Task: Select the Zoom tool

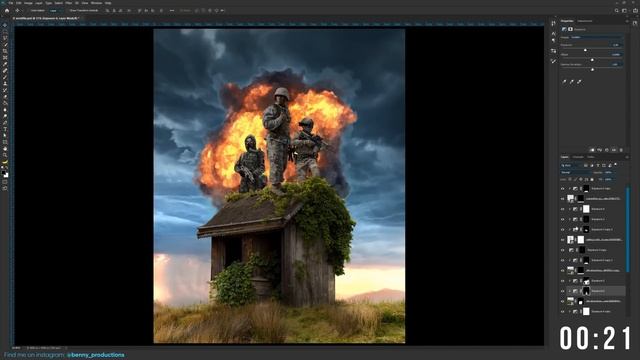Action: (x=5, y=155)
